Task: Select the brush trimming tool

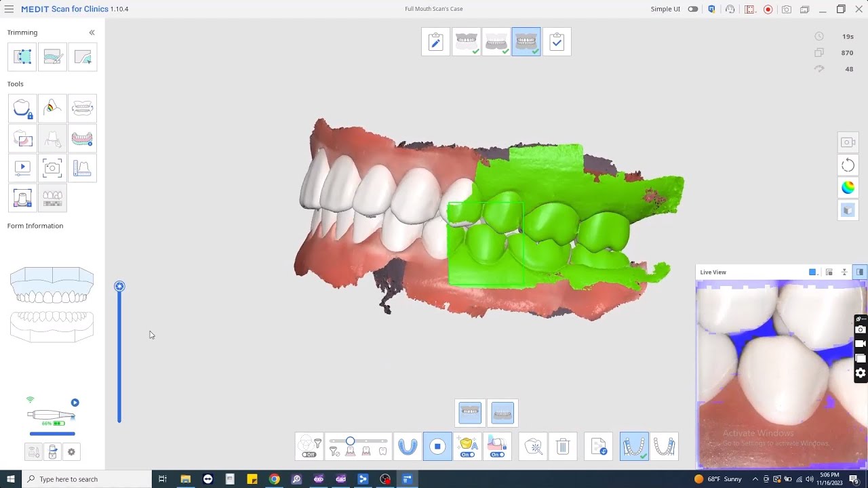Action: (52, 57)
